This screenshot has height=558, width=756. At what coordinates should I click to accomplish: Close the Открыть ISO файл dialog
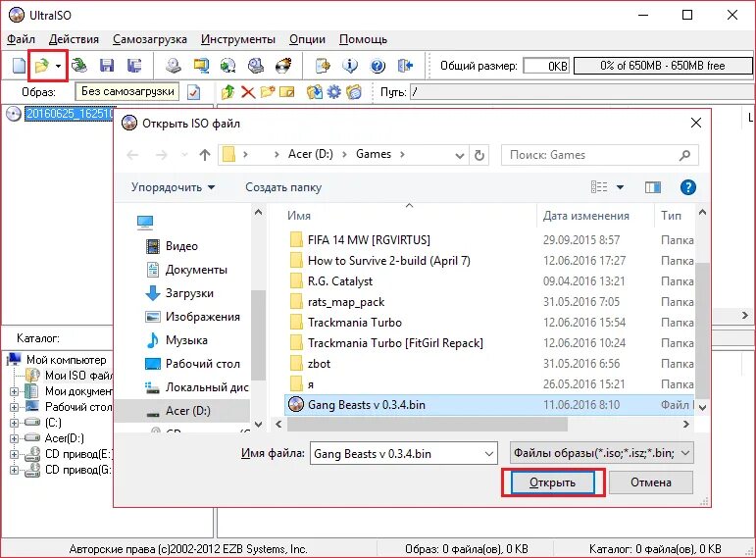(696, 123)
